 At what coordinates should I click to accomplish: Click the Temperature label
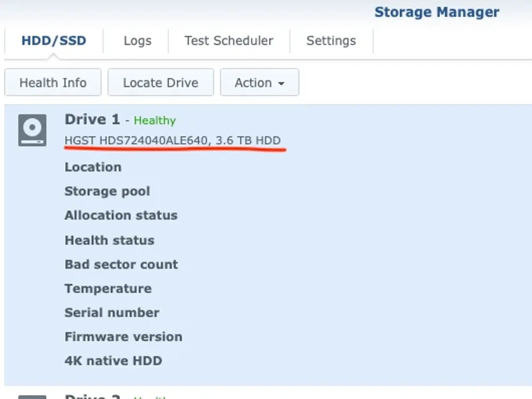(108, 288)
